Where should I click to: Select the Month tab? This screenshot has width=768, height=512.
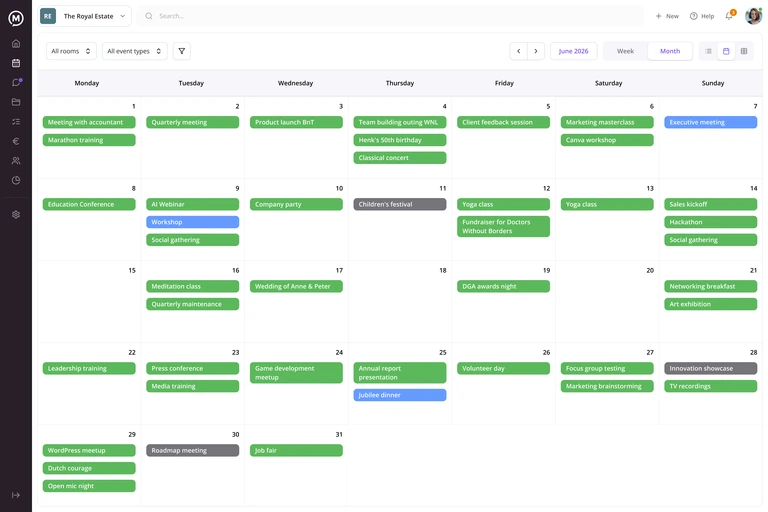point(670,51)
